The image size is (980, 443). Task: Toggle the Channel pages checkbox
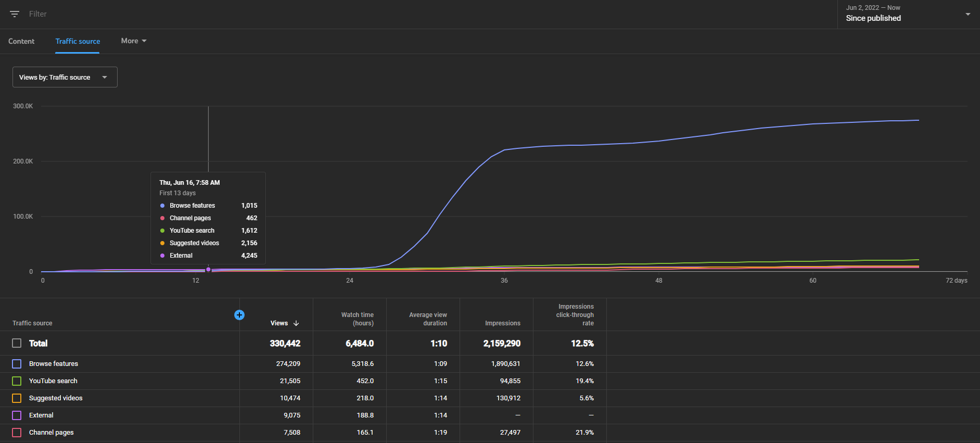pyautogui.click(x=17, y=433)
